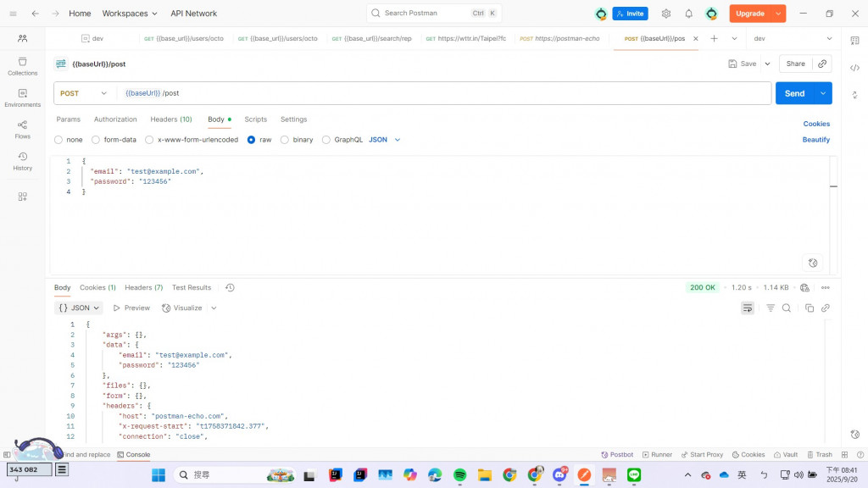Open Runner in the status bar
Screen dimensions: 868x488
(657, 455)
